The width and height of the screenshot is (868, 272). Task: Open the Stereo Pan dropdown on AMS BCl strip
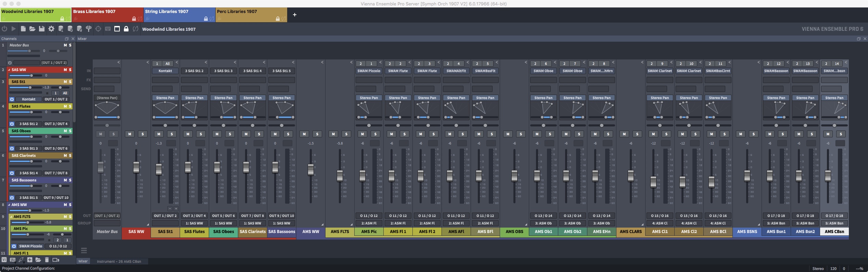coord(718,98)
